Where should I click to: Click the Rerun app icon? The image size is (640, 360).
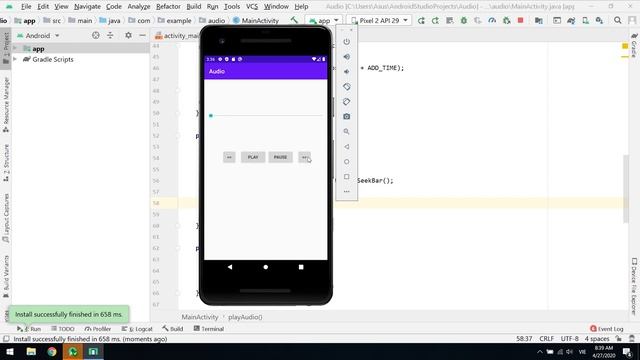click(x=421, y=20)
